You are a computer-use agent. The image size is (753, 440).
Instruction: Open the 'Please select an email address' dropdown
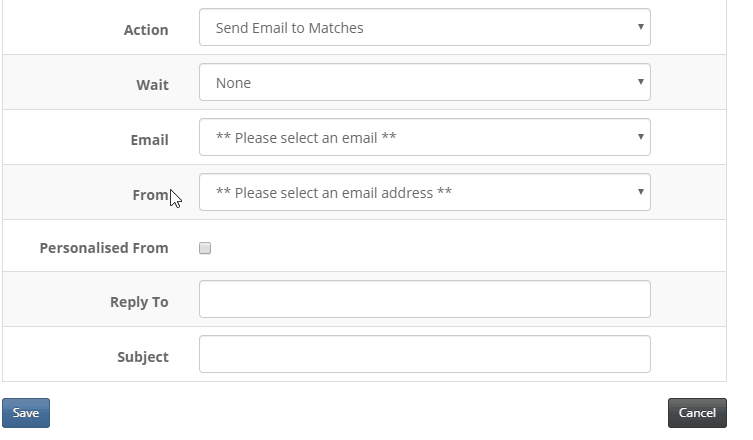click(x=425, y=192)
